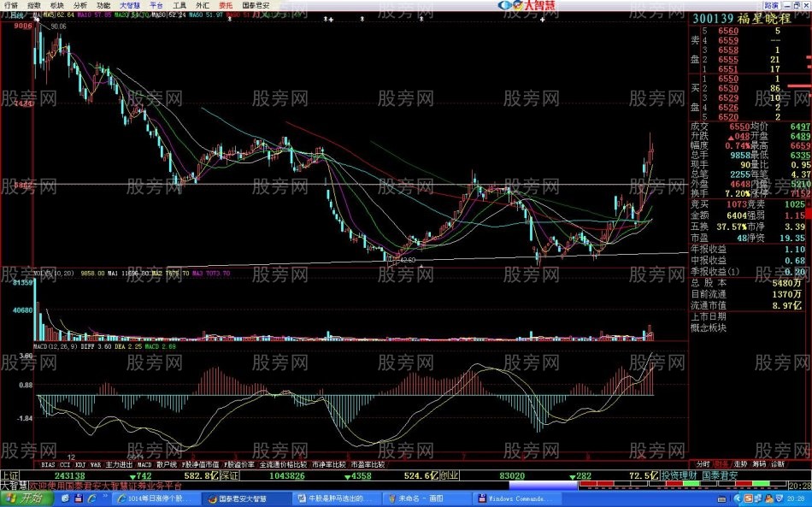The image size is (812, 507).
Task: Click the 日线 period label on chart
Action: tap(16, 15)
